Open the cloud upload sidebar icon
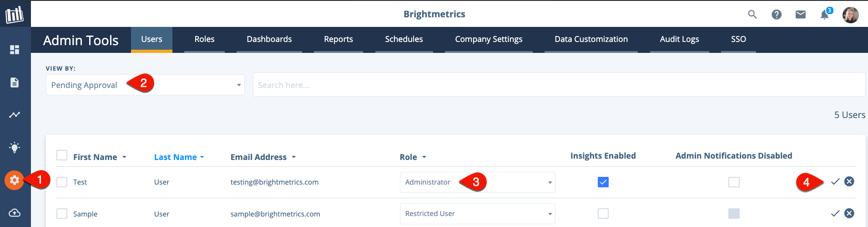The image size is (868, 227). coord(15,213)
